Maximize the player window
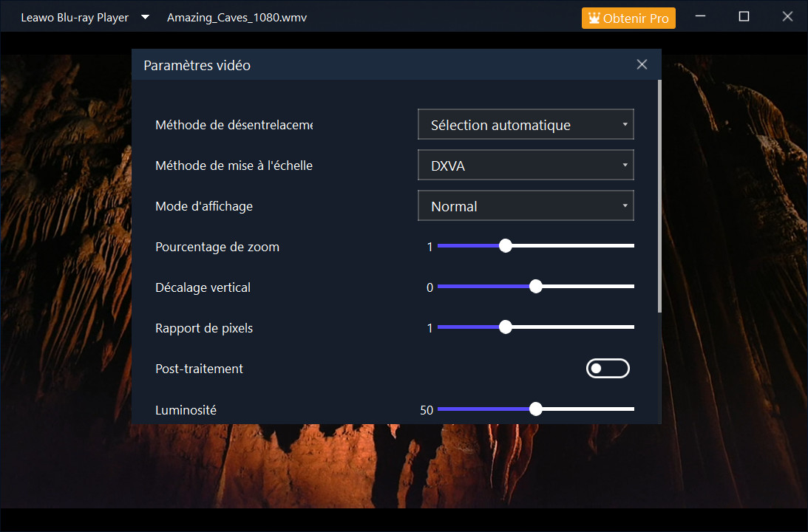The image size is (808, 532). pyautogui.click(x=744, y=17)
